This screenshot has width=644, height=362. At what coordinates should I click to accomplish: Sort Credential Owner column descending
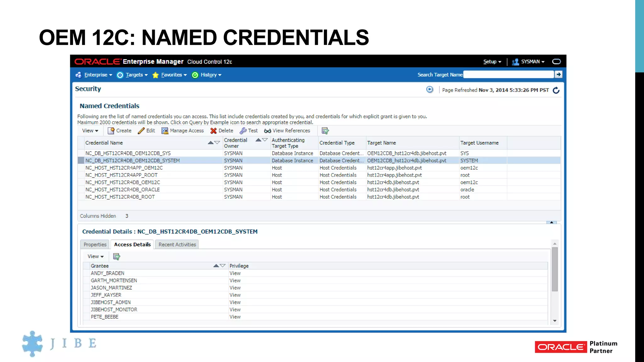click(265, 140)
